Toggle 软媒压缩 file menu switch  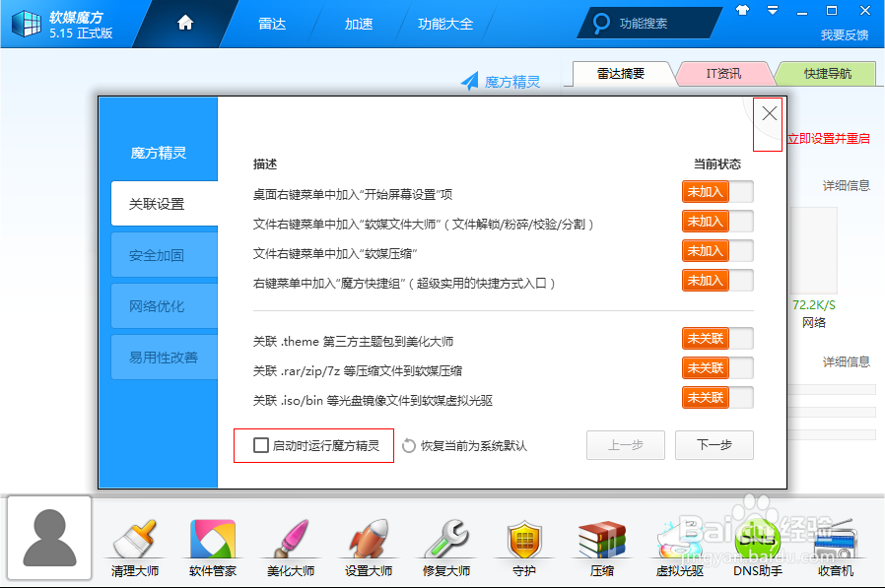tap(717, 250)
